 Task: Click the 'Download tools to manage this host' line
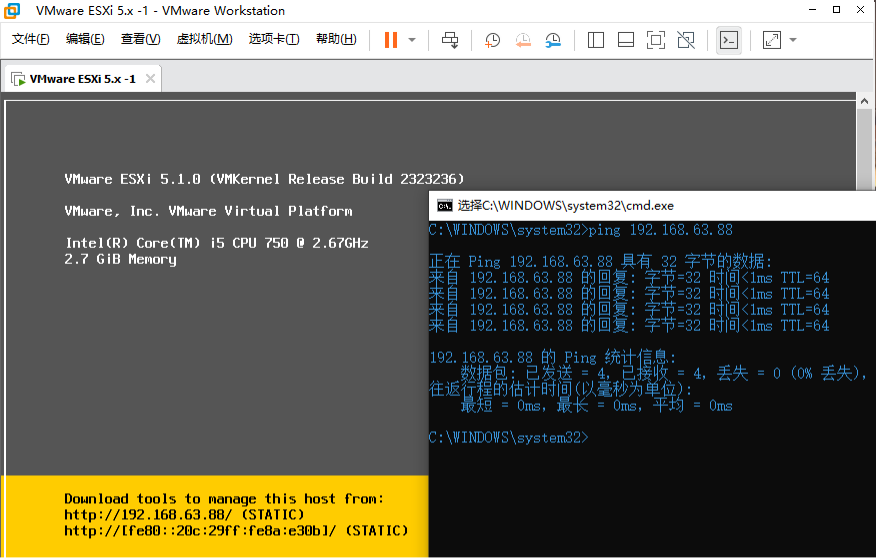[x=224, y=498]
